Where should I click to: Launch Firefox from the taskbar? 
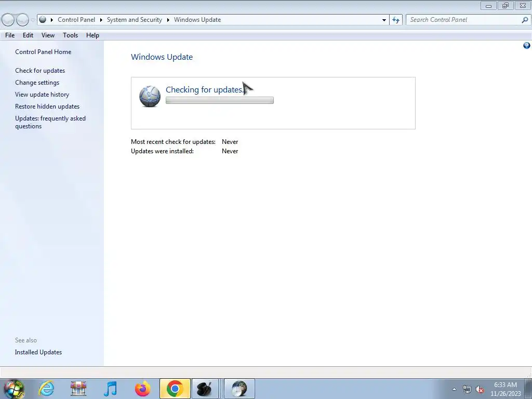coord(142,389)
